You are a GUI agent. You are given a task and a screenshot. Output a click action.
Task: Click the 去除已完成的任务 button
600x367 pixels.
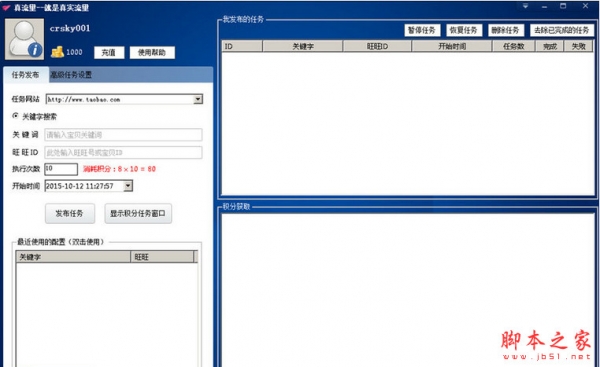(562, 30)
